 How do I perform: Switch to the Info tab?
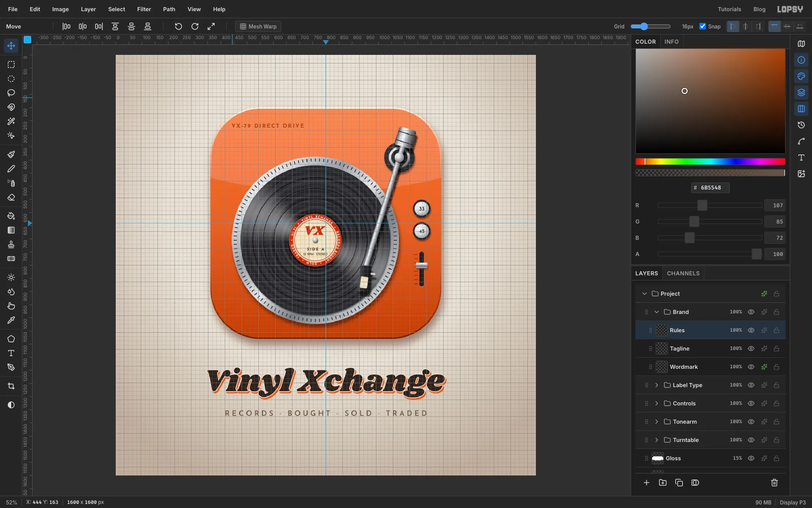(x=671, y=42)
